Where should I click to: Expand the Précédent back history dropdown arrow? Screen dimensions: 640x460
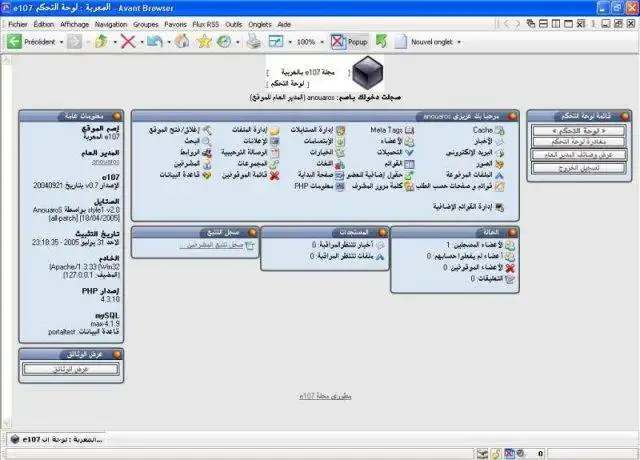[61, 42]
